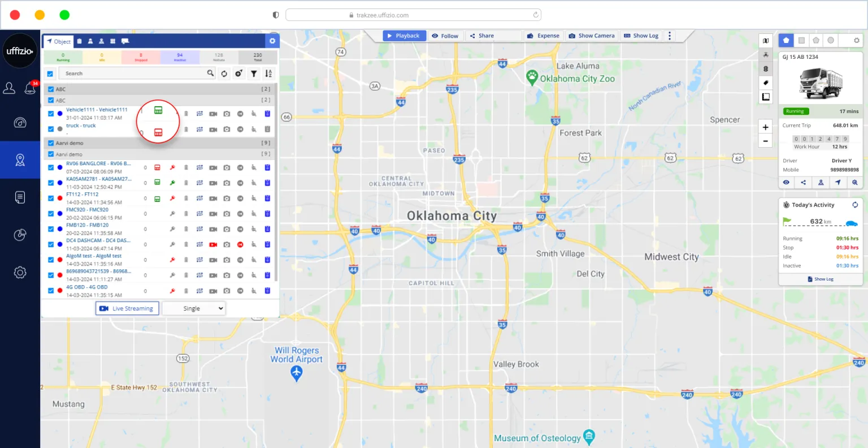The image size is (868, 448).
Task: Sort objects alphabetically with A-Z icon
Action: click(268, 74)
